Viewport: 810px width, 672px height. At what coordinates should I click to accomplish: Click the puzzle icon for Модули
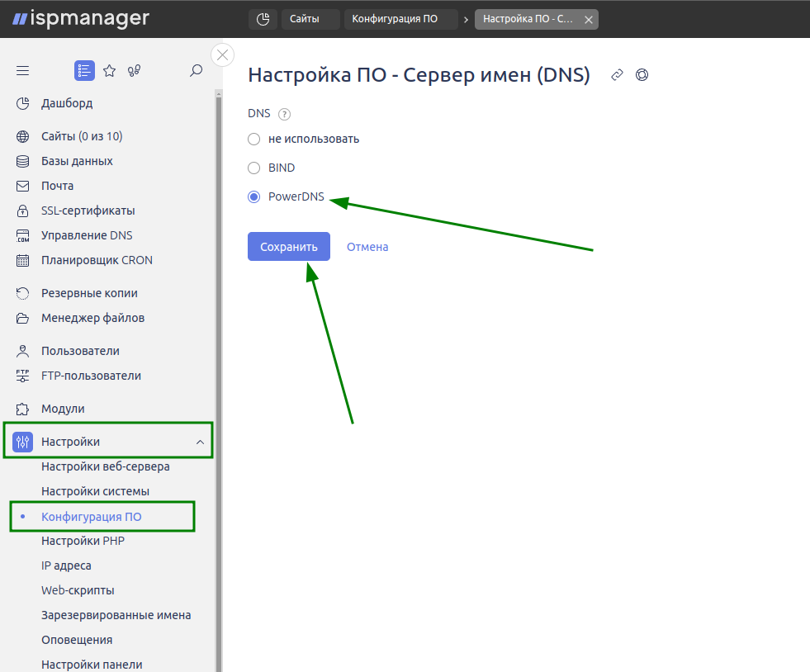coord(23,409)
